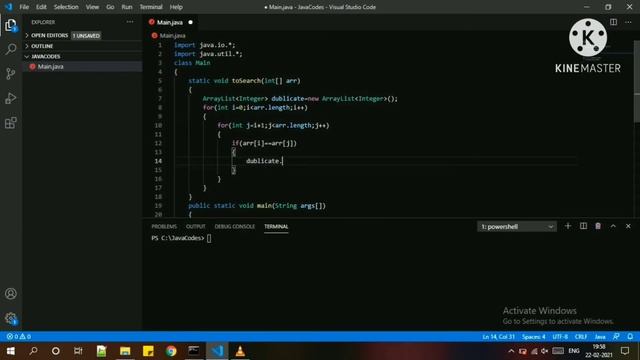Viewport: 640px width, 360px height.
Task: Open the Terminal menu
Action: point(151,7)
